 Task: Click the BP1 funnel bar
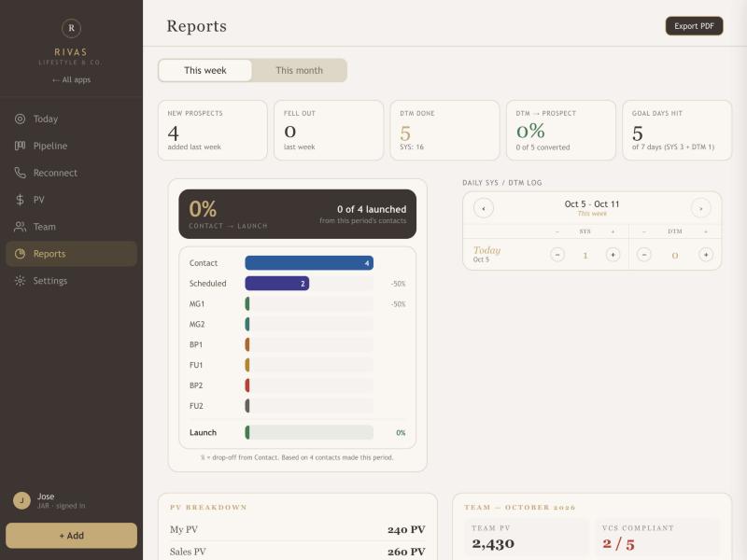coord(309,344)
